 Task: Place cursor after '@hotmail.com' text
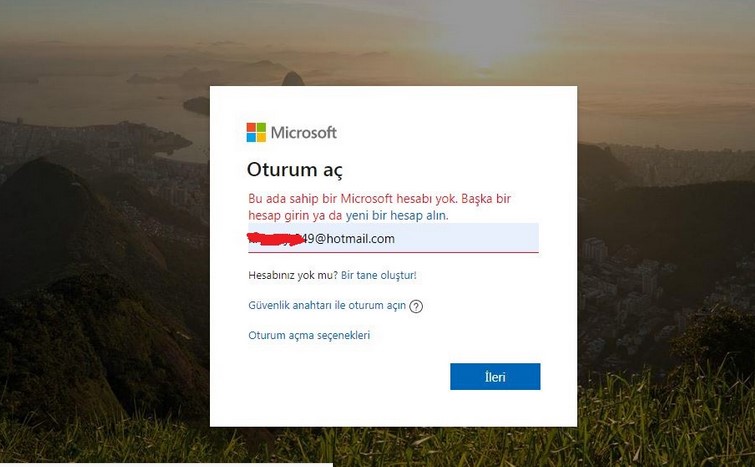tap(396, 239)
